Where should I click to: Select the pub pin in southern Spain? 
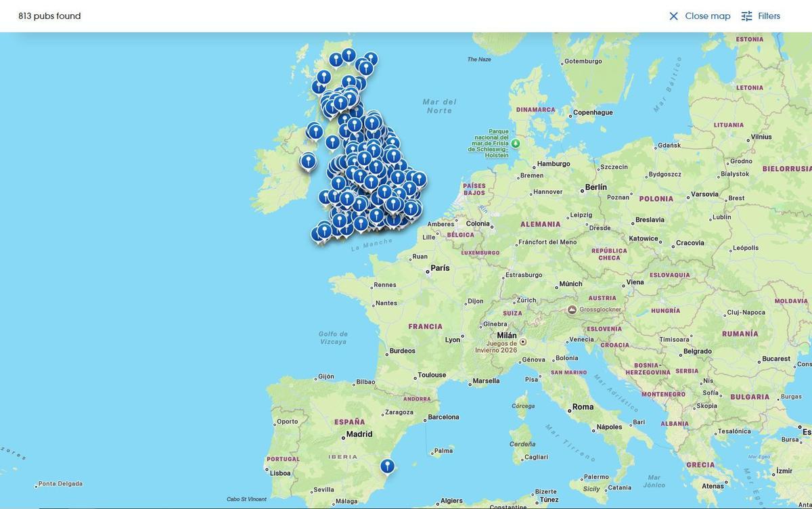(386, 466)
